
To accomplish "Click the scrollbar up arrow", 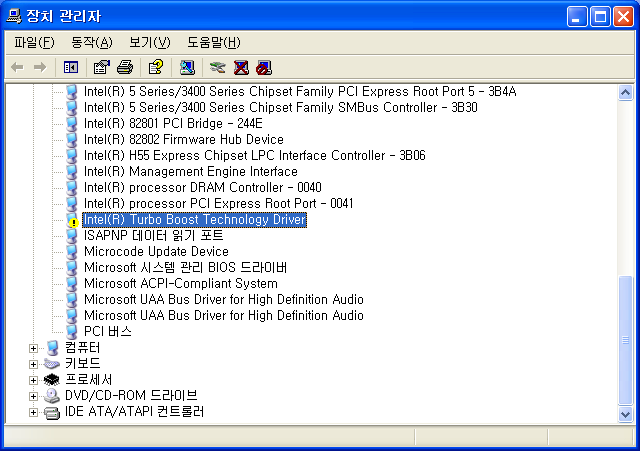I will (625, 93).
